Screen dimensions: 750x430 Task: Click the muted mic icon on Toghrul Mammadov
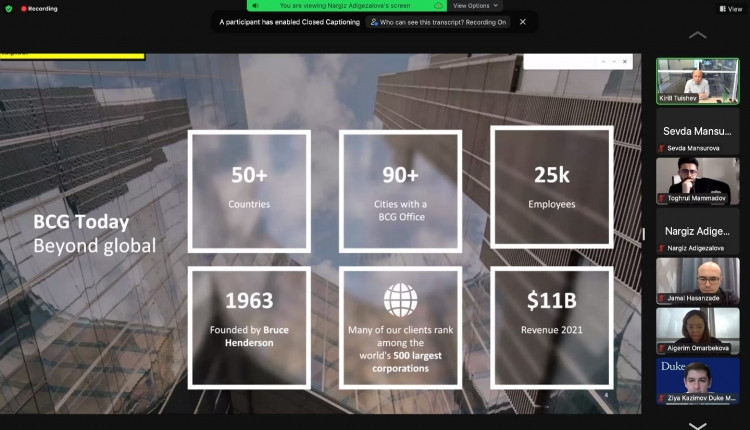[x=662, y=198]
